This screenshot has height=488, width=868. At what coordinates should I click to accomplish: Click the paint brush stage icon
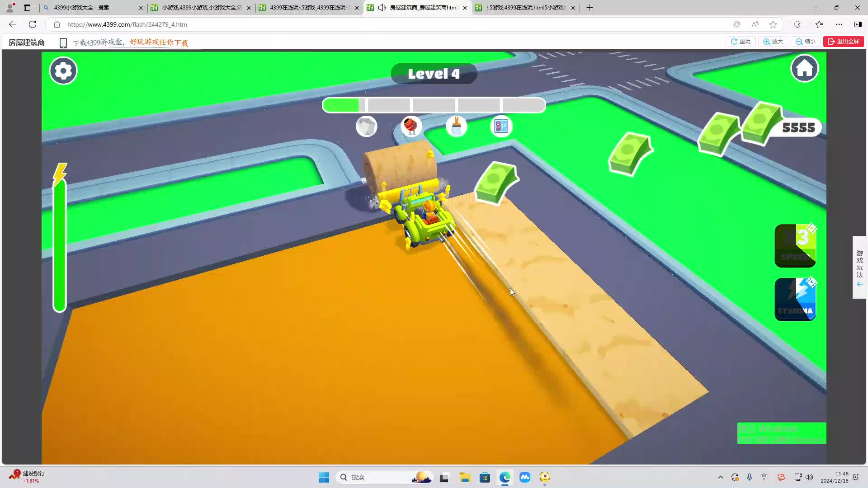[x=456, y=126]
